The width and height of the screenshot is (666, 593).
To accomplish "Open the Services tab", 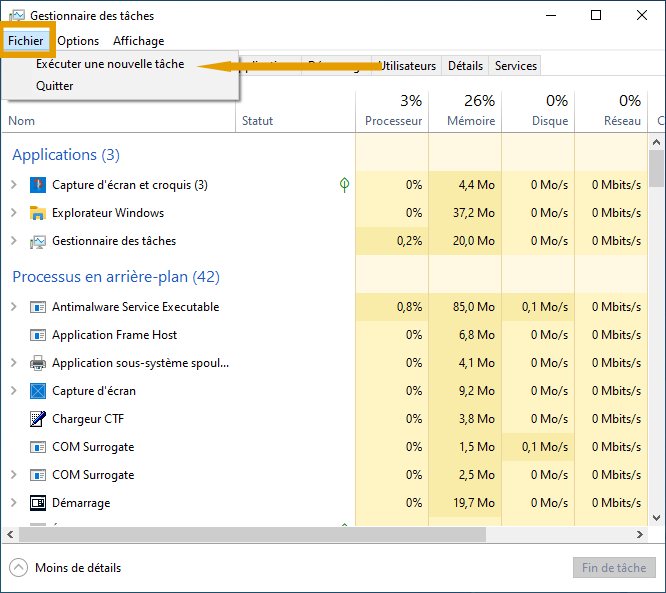I will (x=515, y=66).
